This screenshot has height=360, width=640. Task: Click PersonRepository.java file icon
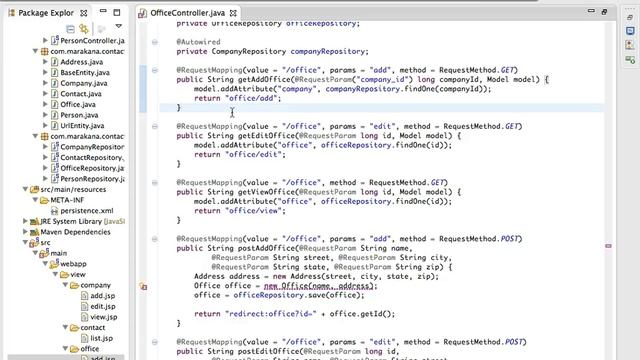pyautogui.click(x=55, y=178)
